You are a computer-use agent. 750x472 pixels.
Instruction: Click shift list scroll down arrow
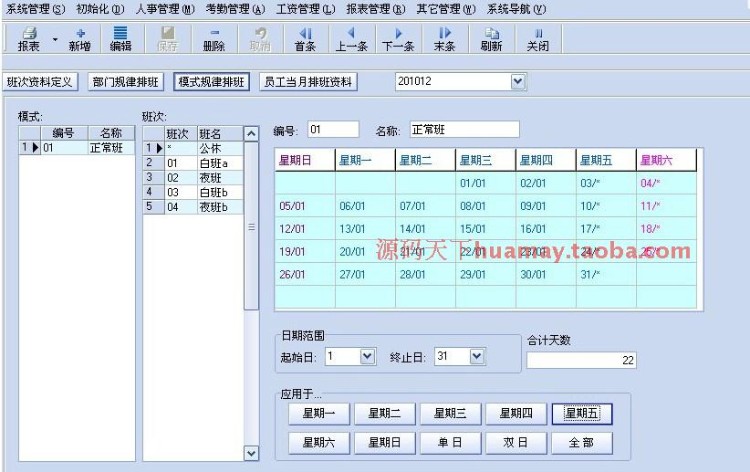pos(251,453)
